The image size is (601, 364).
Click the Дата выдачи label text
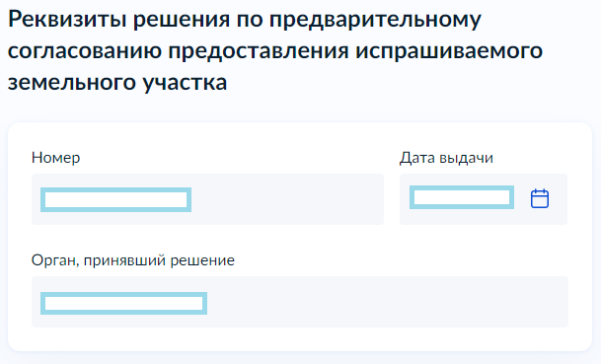pos(446,158)
